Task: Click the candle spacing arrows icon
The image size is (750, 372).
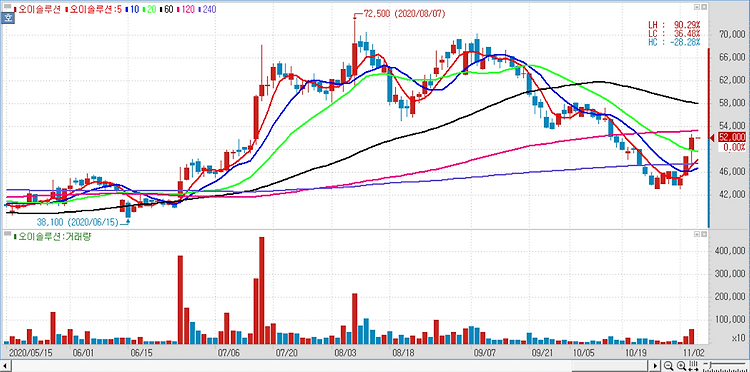Action: (x=693, y=366)
